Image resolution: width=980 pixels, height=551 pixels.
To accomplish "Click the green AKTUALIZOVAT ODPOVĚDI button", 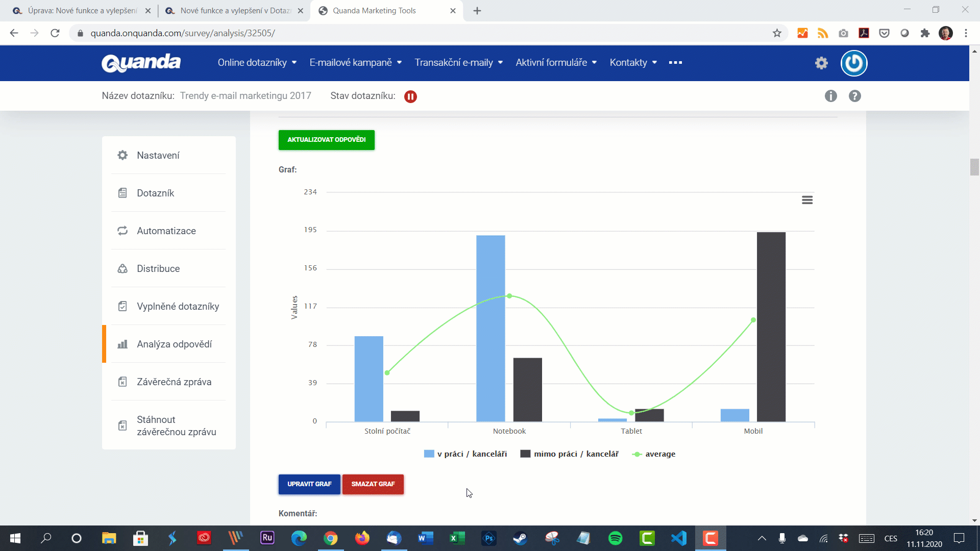I will [x=327, y=139].
